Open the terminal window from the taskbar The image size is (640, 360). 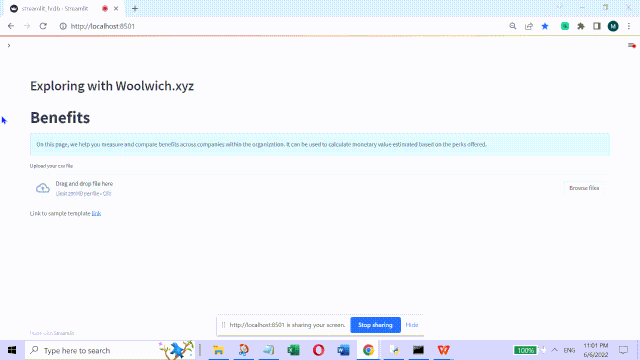(x=418, y=350)
